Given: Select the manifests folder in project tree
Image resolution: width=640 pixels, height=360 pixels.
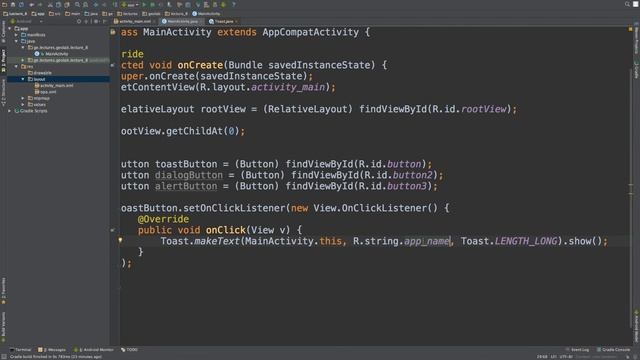Looking at the screenshot, I should tap(33, 35).
